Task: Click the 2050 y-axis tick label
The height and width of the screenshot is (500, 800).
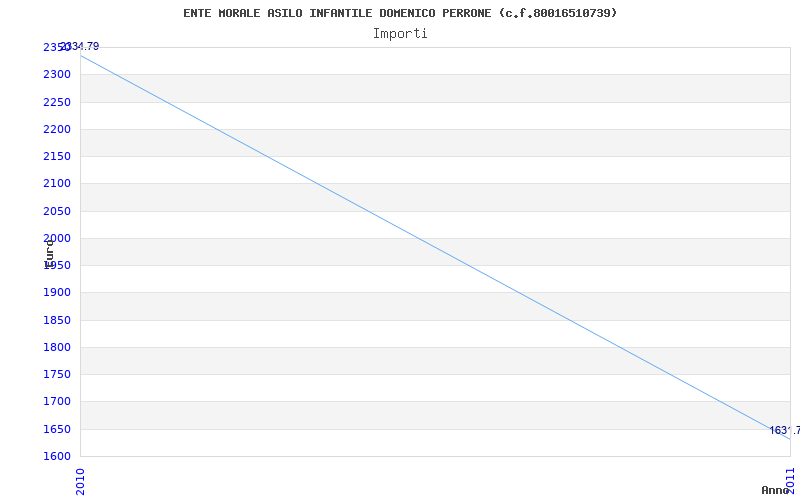Action: (57, 211)
